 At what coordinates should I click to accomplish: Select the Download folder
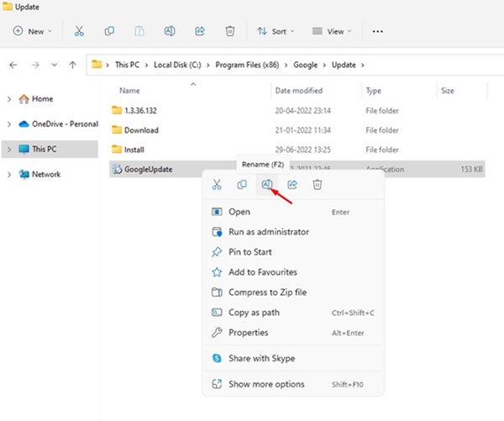point(140,130)
